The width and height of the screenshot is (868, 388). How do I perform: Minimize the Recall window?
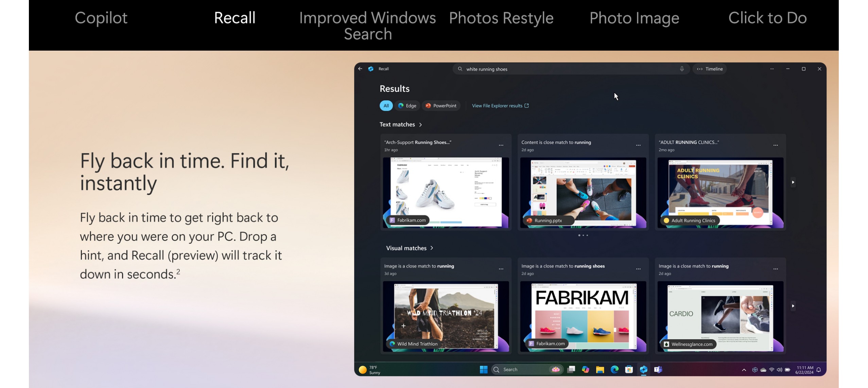[788, 69]
